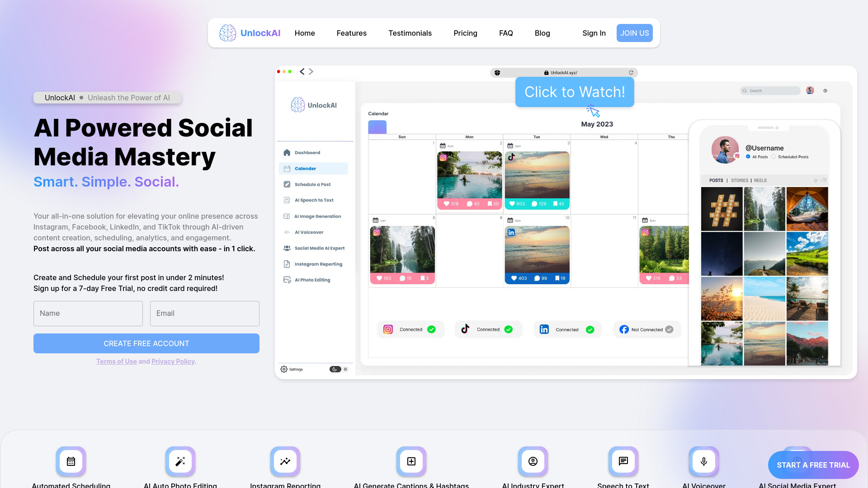The image size is (868, 488).
Task: Select the AI Voiceover icon in sidebar
Action: [x=286, y=232]
